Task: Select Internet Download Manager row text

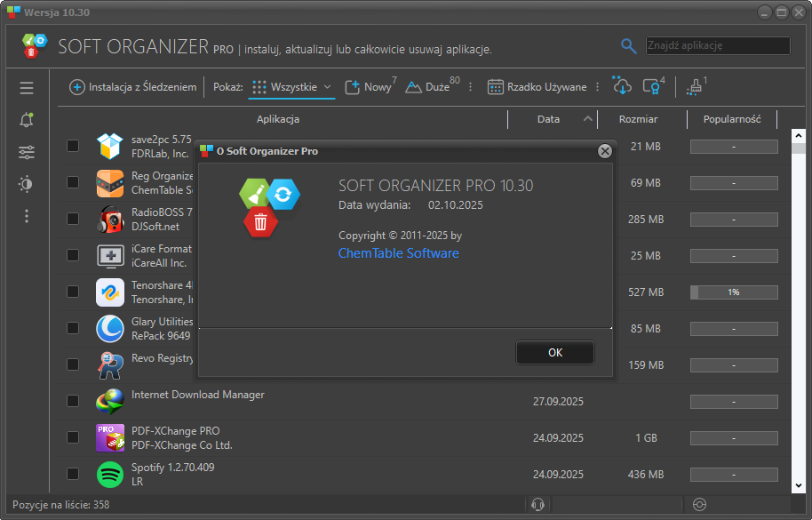Action: (198, 395)
